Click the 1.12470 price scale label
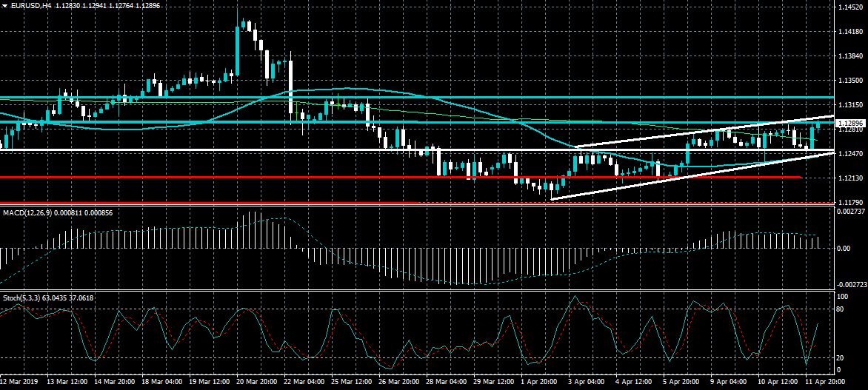This screenshot has height=390, width=868. pos(852,153)
